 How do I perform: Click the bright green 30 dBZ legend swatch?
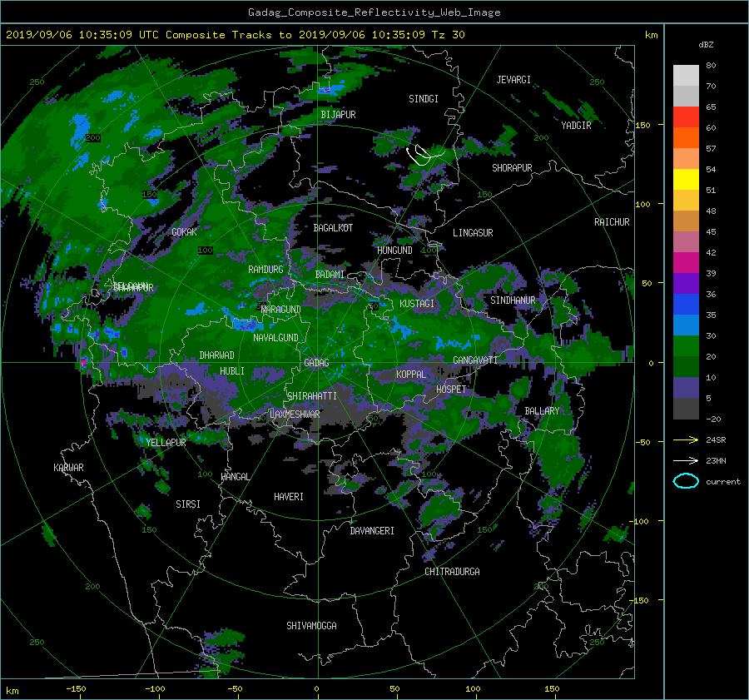click(x=686, y=346)
